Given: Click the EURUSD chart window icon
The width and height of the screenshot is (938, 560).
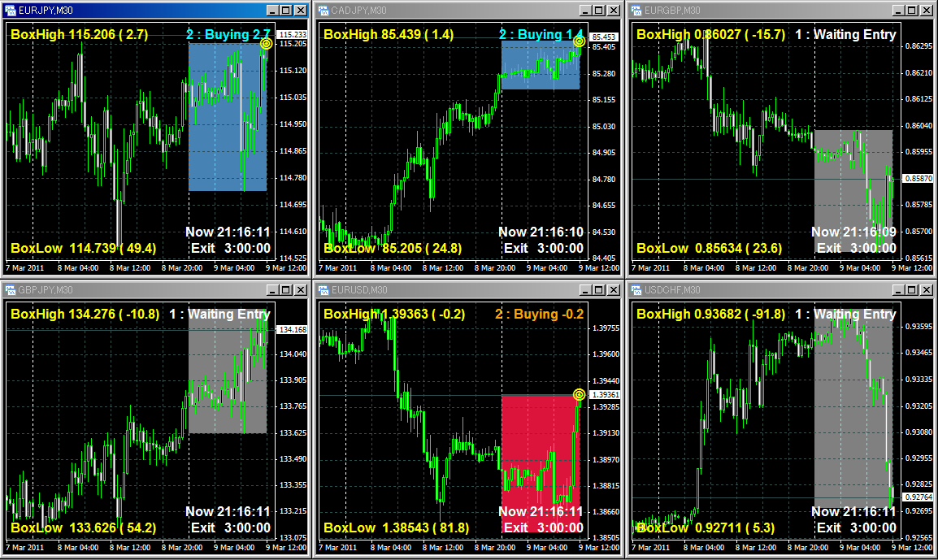Looking at the screenshot, I should click(324, 290).
